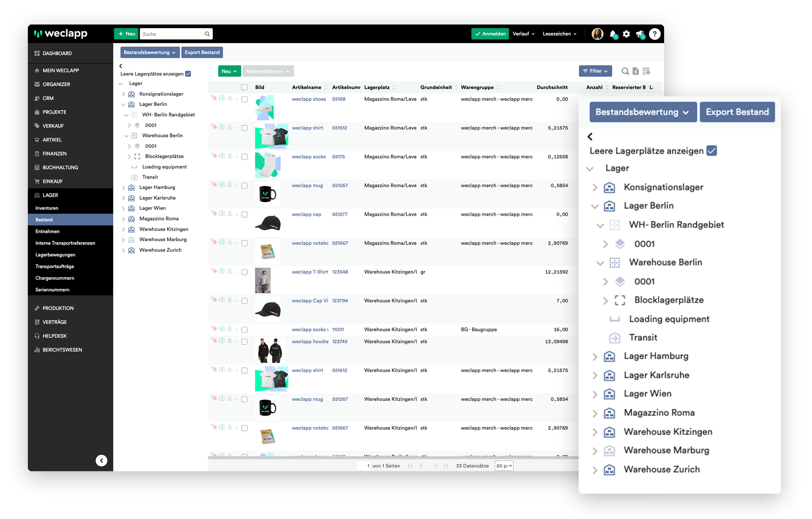
Task: Expand Lager Hamburg in tree
Action: pos(123,188)
